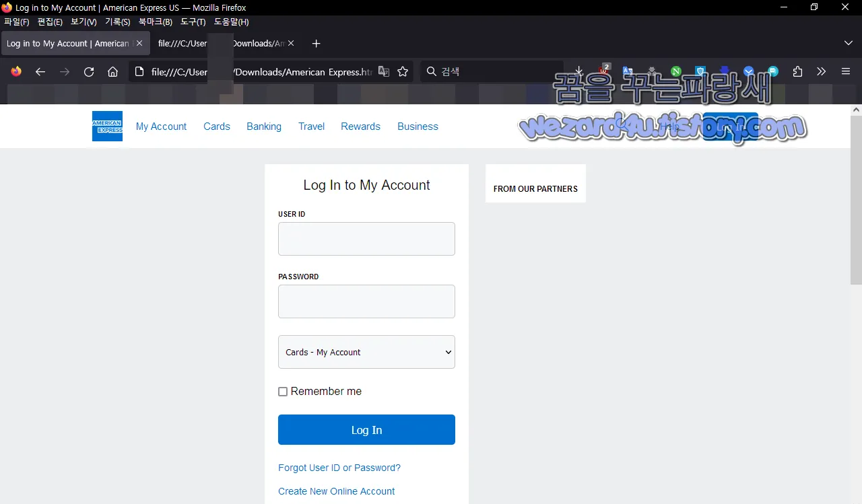
Task: Open the 편집(E) menu
Action: [50, 22]
